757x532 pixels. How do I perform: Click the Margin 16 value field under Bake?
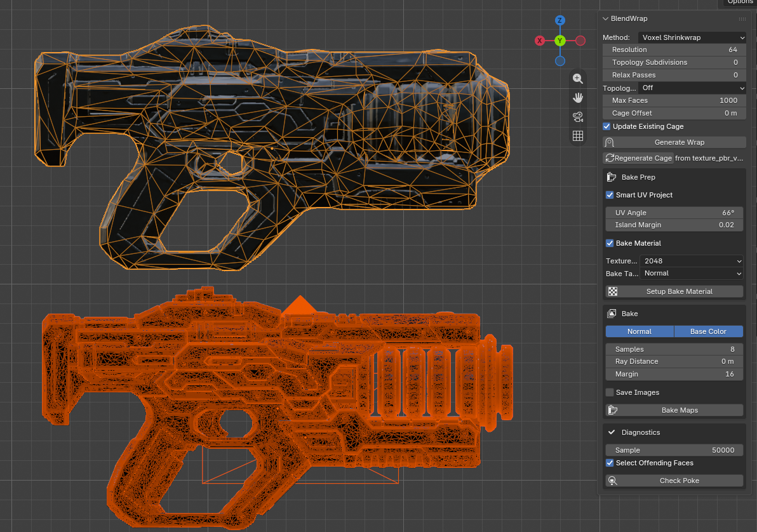[674, 374]
